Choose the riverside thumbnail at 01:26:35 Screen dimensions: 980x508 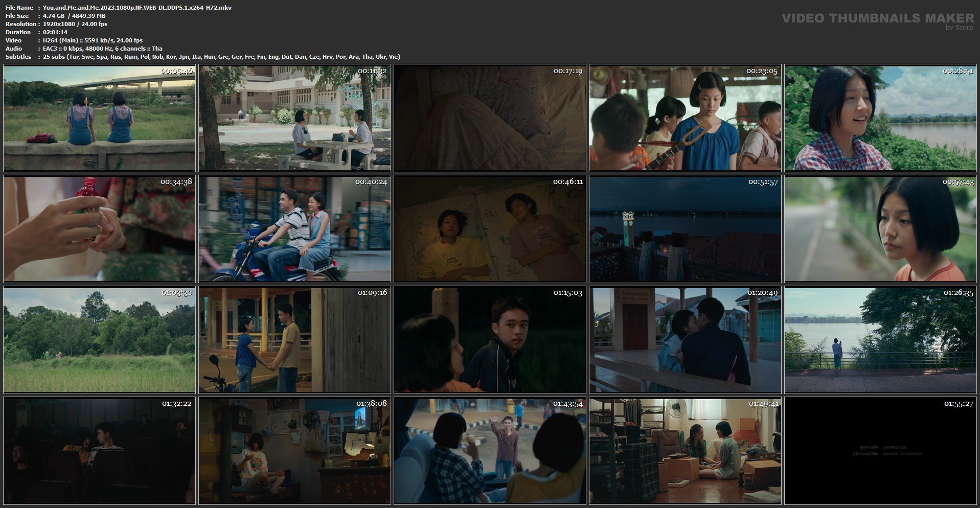(880, 340)
